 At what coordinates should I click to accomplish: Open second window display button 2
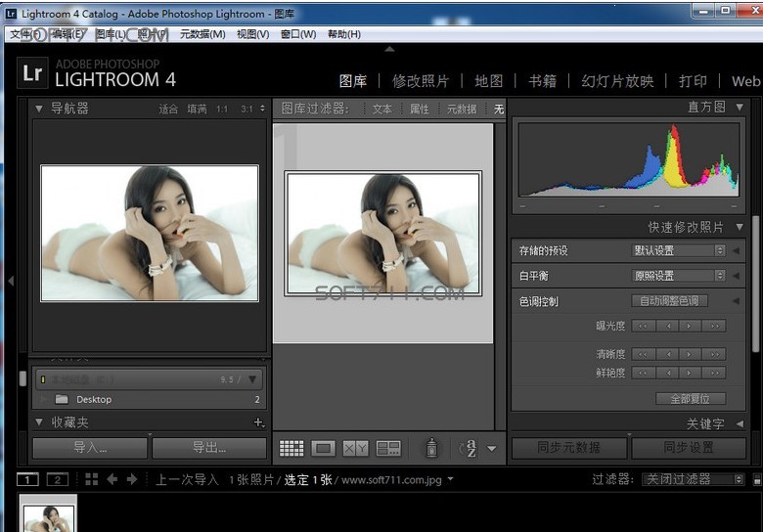(58, 479)
